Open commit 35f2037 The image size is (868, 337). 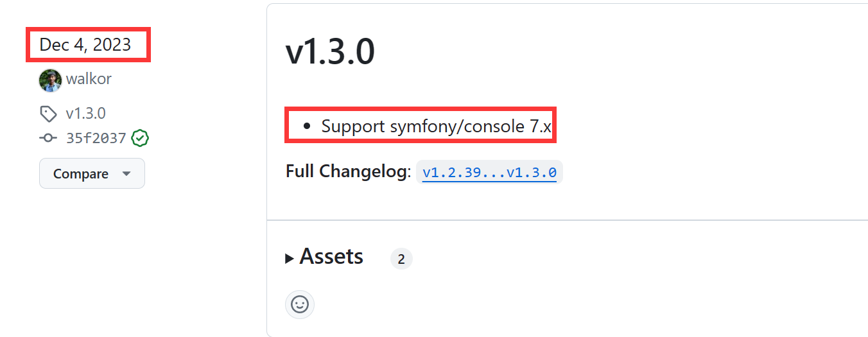click(x=96, y=137)
